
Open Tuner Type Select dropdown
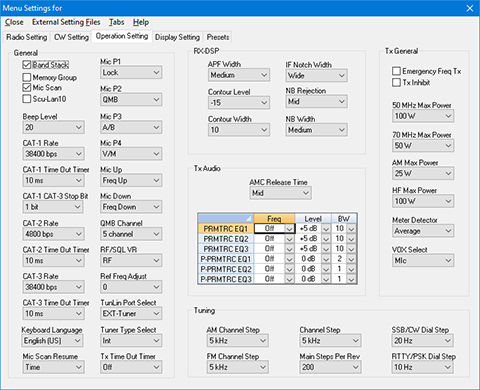click(x=131, y=341)
